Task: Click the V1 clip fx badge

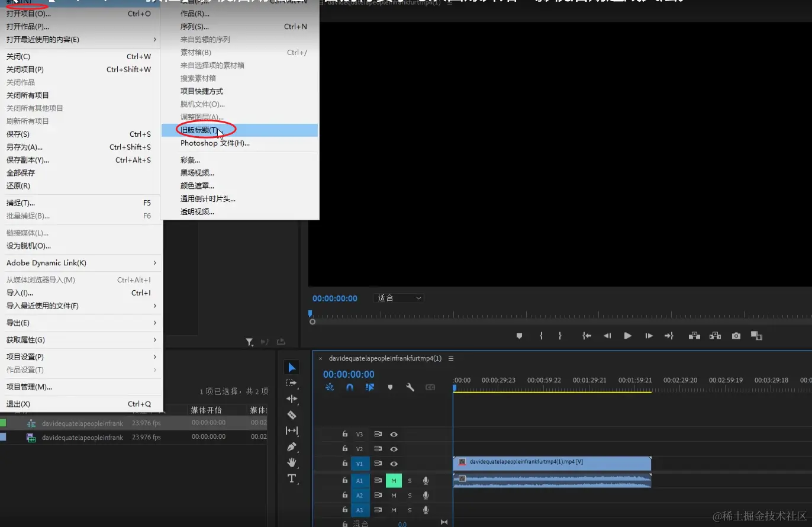Action: 462,462
